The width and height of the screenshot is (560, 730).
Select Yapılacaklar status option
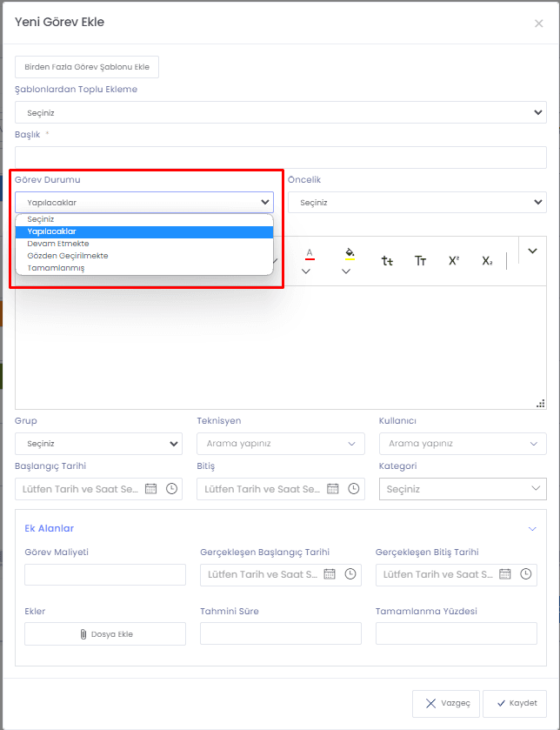(x=144, y=231)
